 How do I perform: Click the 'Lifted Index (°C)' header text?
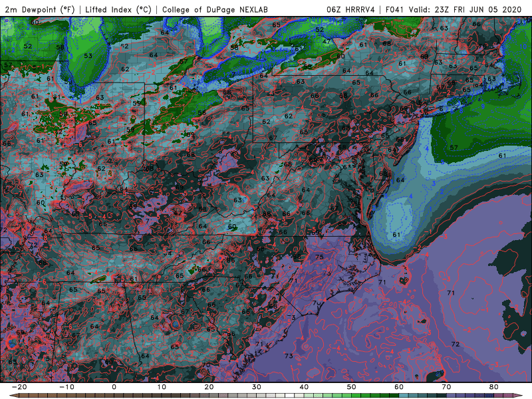click(x=118, y=9)
